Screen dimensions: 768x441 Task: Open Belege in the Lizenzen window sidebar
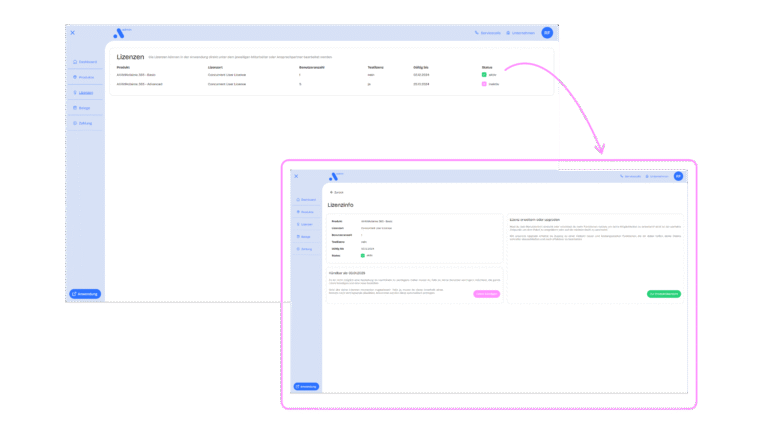pyautogui.click(x=85, y=108)
